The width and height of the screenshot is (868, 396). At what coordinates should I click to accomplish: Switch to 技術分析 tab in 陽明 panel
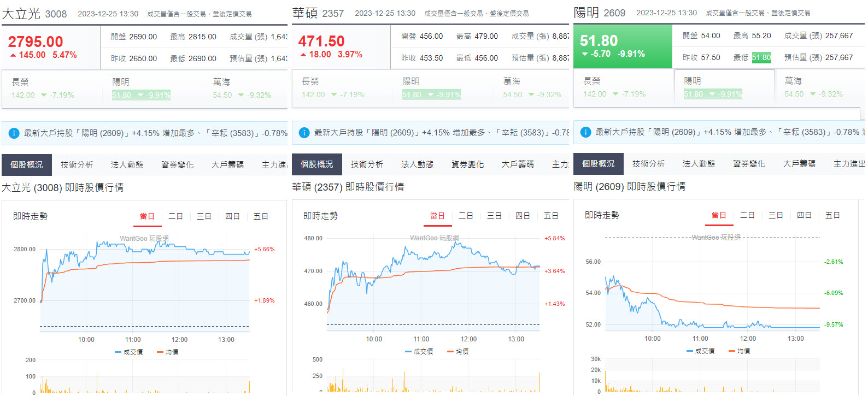tap(649, 164)
